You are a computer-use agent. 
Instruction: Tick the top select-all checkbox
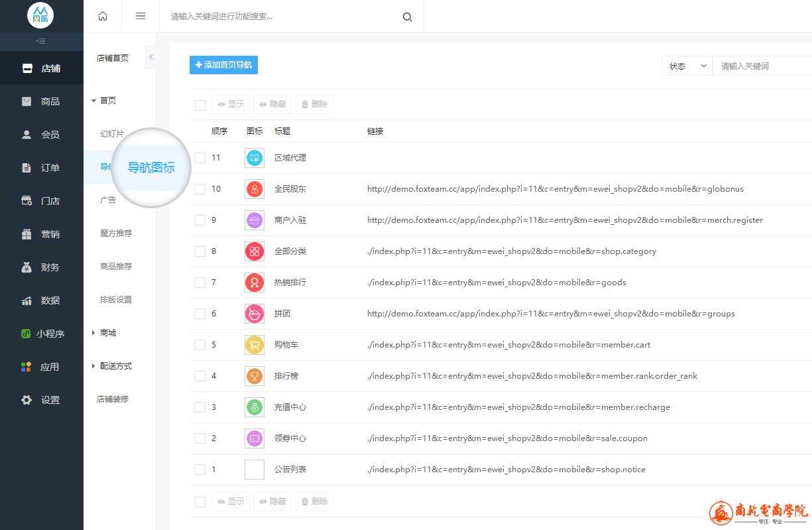(200, 105)
